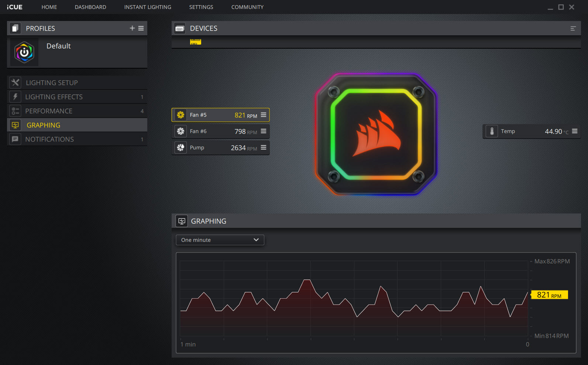The height and width of the screenshot is (365, 588).
Task: Click the Pump fan icon
Action: coord(180,147)
